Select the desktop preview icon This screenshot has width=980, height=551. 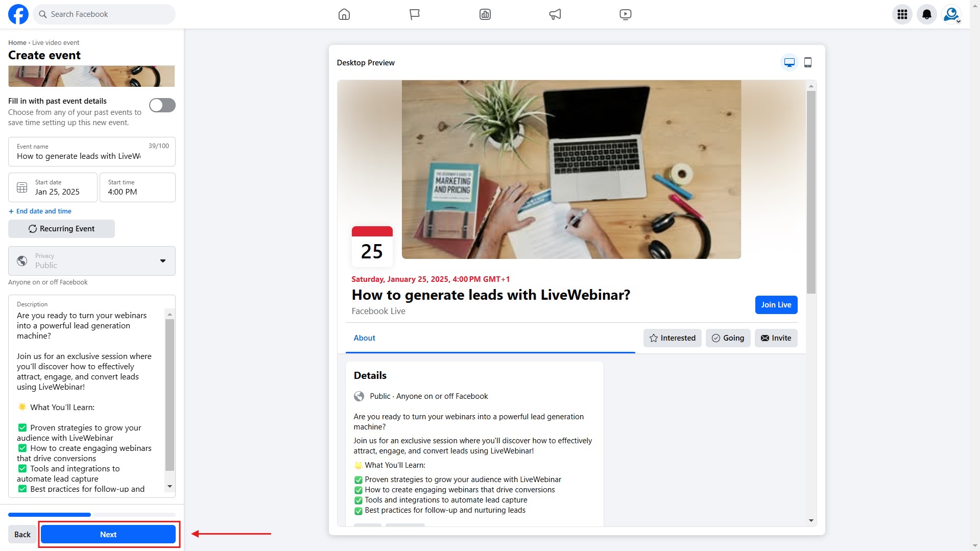tap(789, 62)
